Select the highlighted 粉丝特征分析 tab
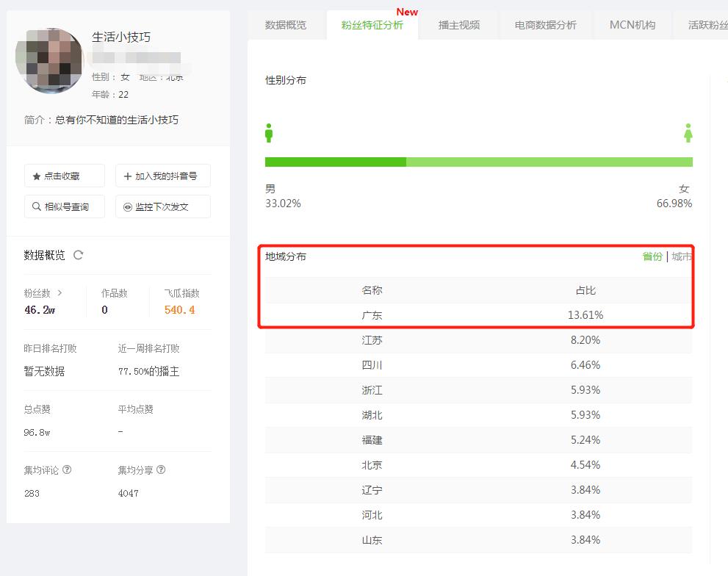The image size is (728, 576). (x=372, y=23)
